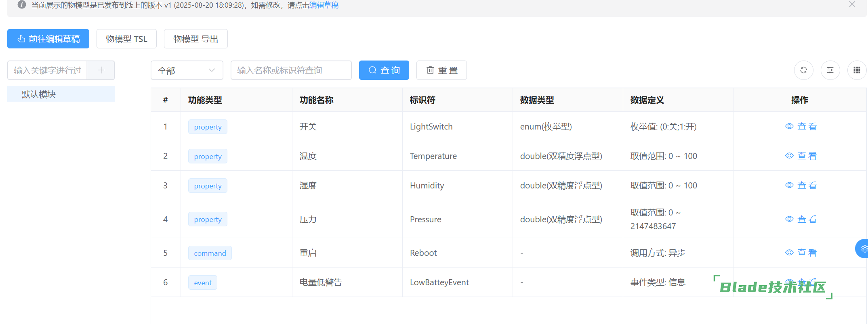Click the 物模型 导出 button
The height and width of the screenshot is (324, 868).
(195, 39)
